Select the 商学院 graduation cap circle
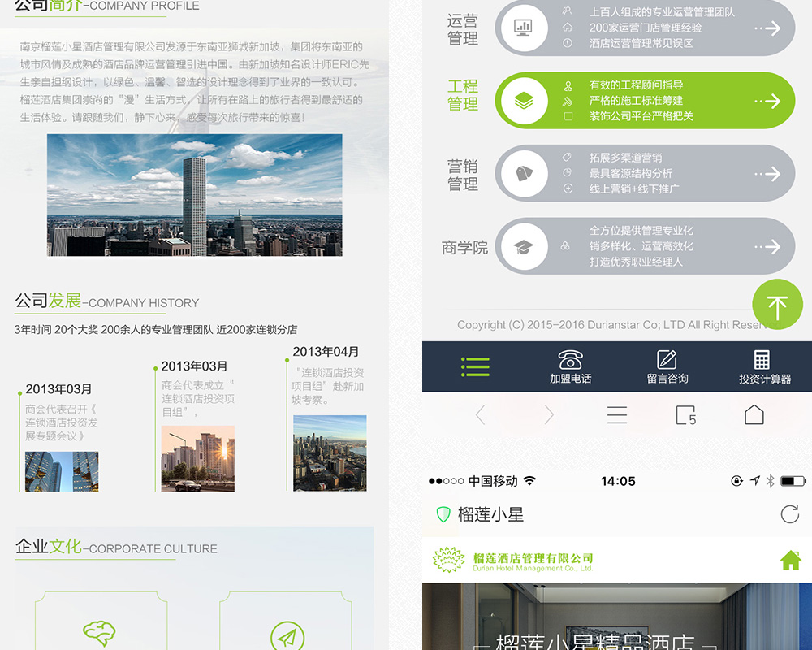This screenshot has width=812, height=650. tap(524, 246)
